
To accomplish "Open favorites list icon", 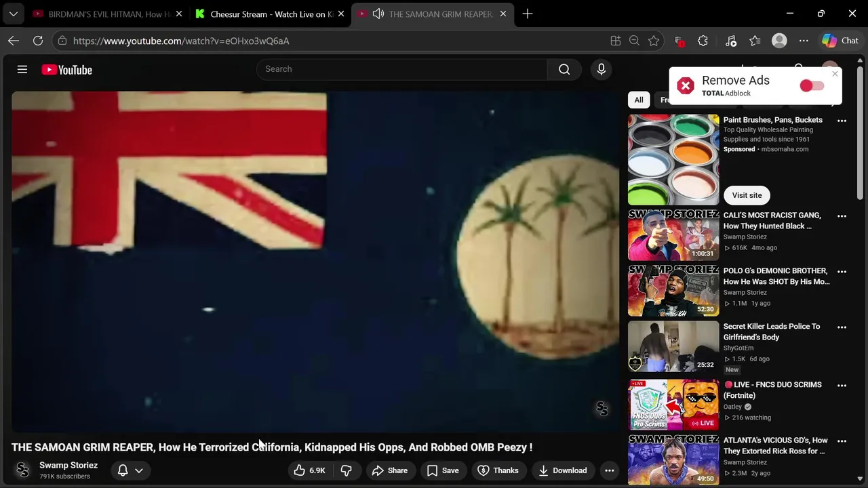I will click(x=755, y=41).
